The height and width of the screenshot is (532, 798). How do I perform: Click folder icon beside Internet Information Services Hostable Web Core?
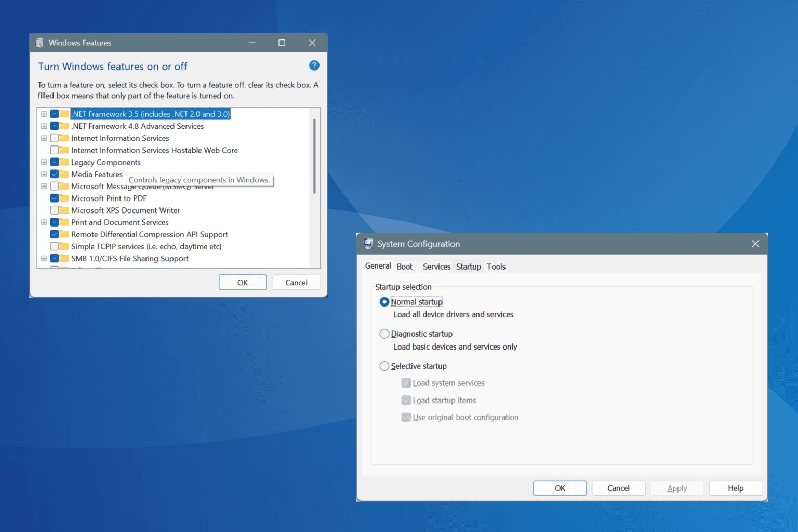pyautogui.click(x=64, y=150)
